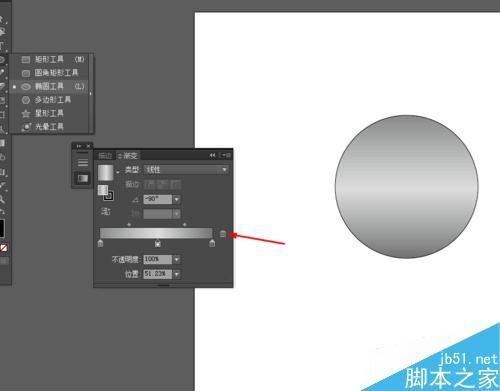Select the gradient-filled circle on the artboard
Image resolution: width=500 pixels, height=391 pixels.
tap(407, 187)
